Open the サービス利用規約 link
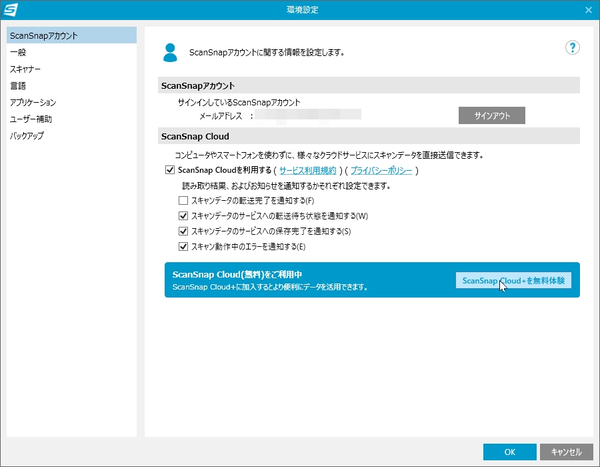The image size is (600, 467). click(x=308, y=170)
